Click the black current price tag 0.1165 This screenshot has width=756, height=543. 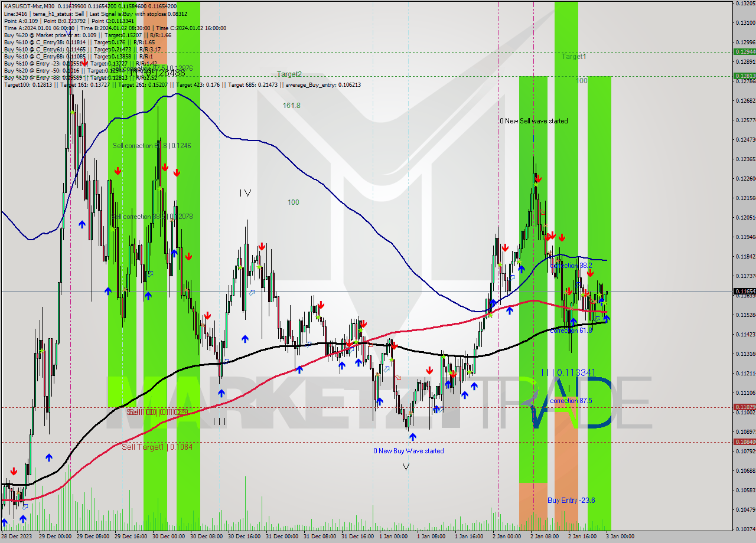point(744,292)
